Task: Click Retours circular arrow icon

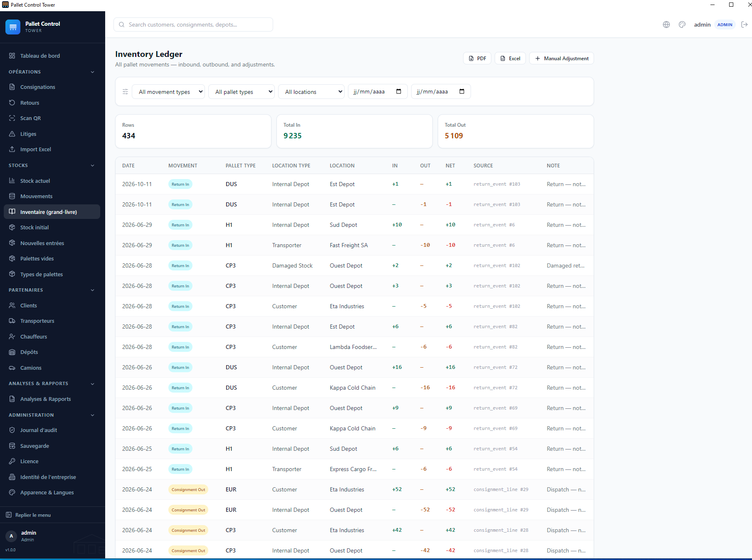Action: click(x=12, y=103)
